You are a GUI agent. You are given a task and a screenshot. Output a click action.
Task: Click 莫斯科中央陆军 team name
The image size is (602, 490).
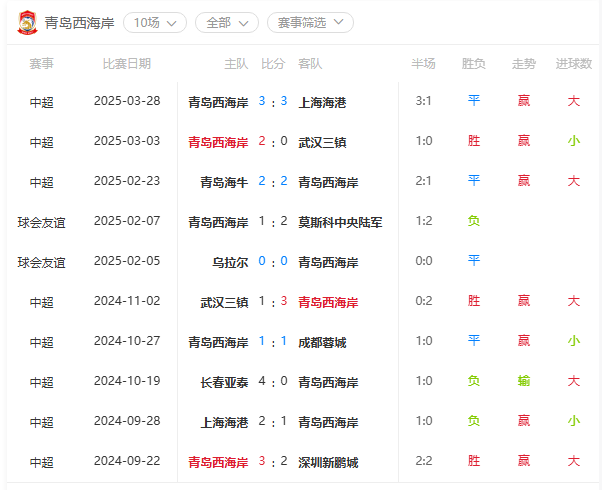(x=341, y=222)
